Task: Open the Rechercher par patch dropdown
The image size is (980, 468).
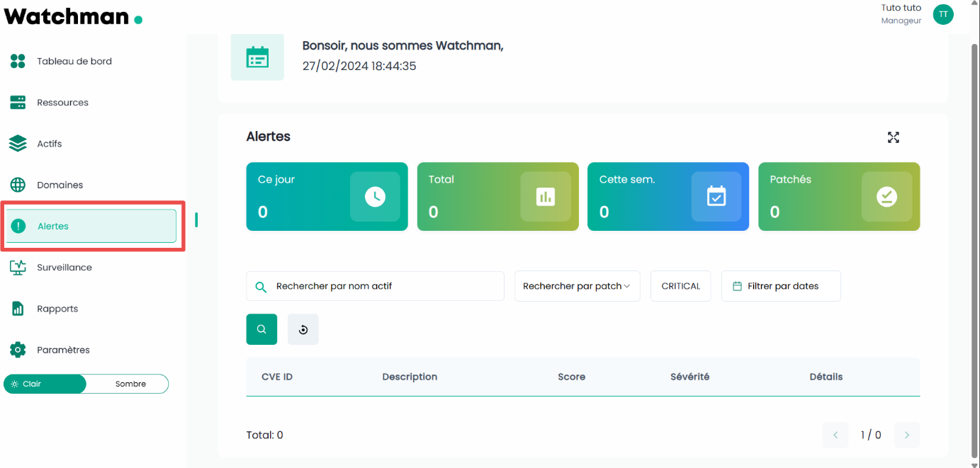Action: coord(577,286)
